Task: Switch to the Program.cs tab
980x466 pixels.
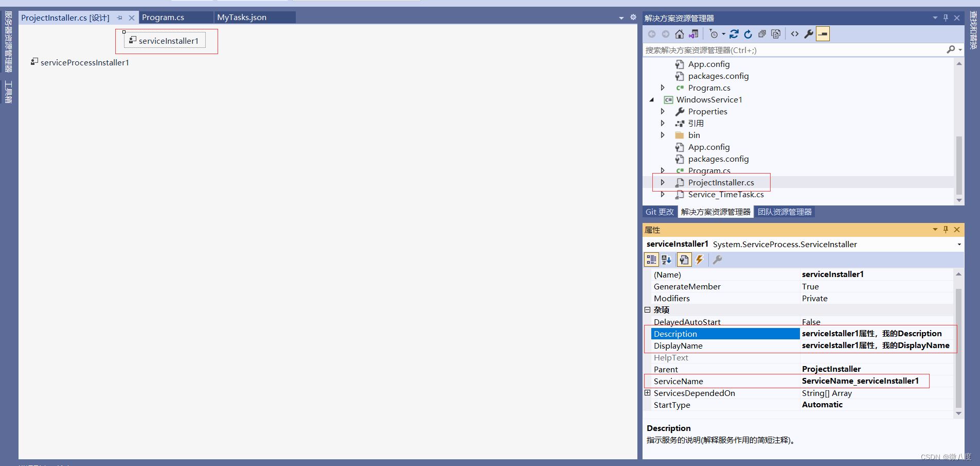Action: pos(163,17)
